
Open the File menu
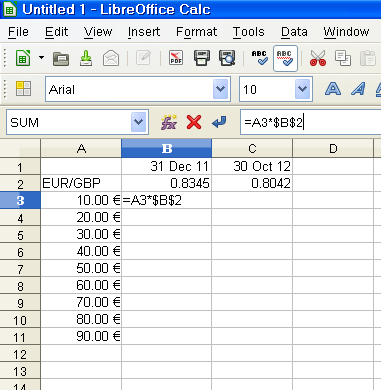[x=18, y=32]
